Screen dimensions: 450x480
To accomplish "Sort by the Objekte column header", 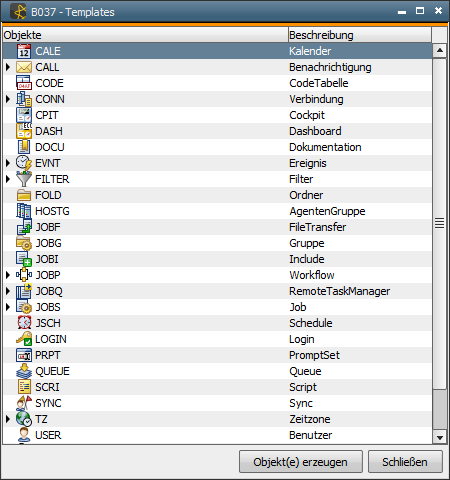I will (145, 35).
